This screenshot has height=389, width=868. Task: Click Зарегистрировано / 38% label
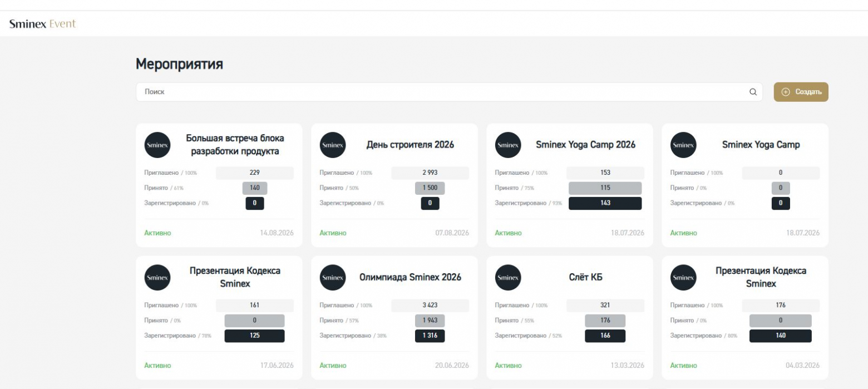pyautogui.click(x=353, y=336)
